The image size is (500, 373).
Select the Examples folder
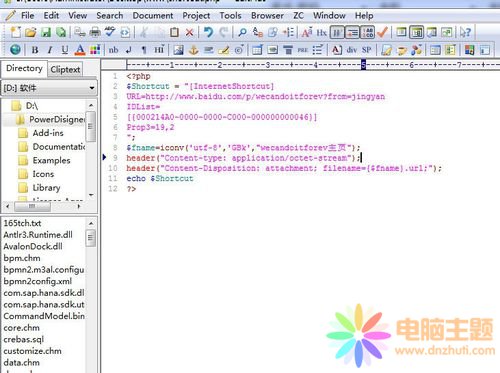click(x=51, y=160)
